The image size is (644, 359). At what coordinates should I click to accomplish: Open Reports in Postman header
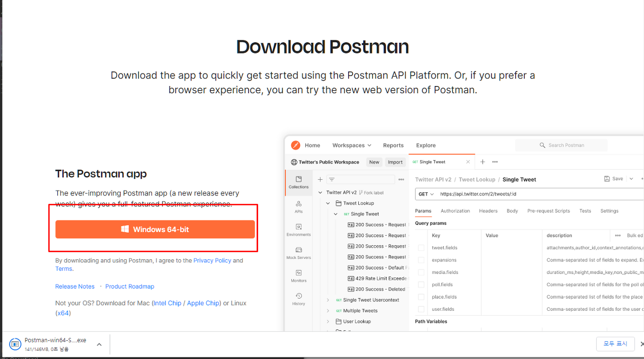[393, 145]
